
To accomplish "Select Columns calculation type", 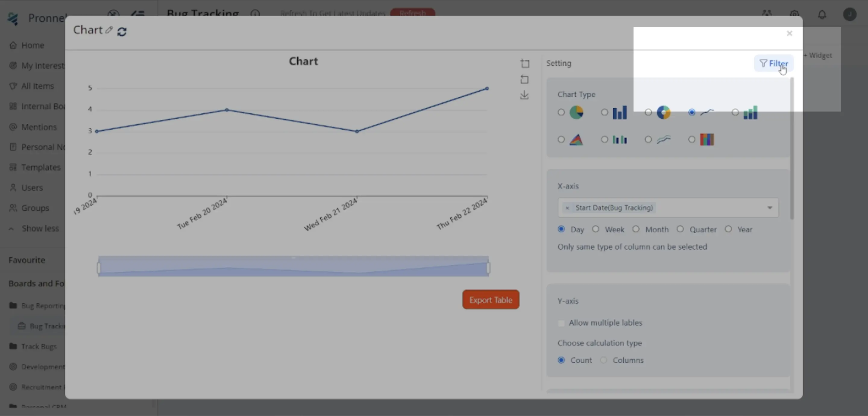I will [x=603, y=360].
